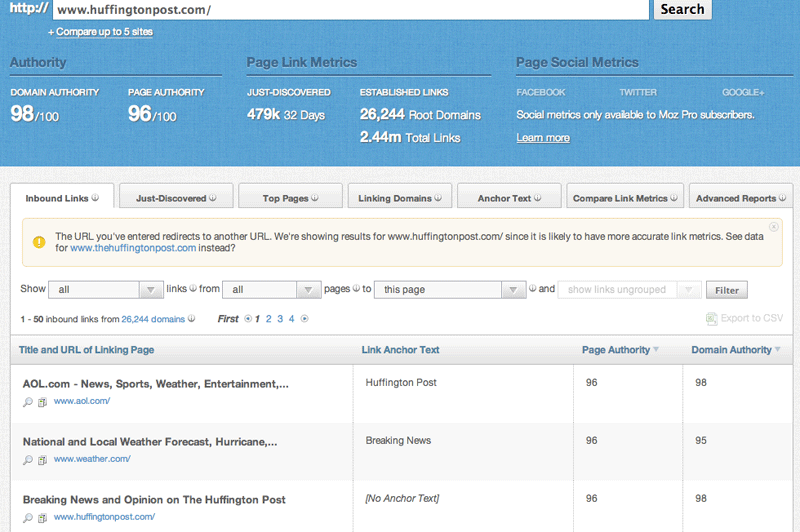Click the page report icon beside www.aol.com
The width and height of the screenshot is (800, 532).
tap(42, 402)
